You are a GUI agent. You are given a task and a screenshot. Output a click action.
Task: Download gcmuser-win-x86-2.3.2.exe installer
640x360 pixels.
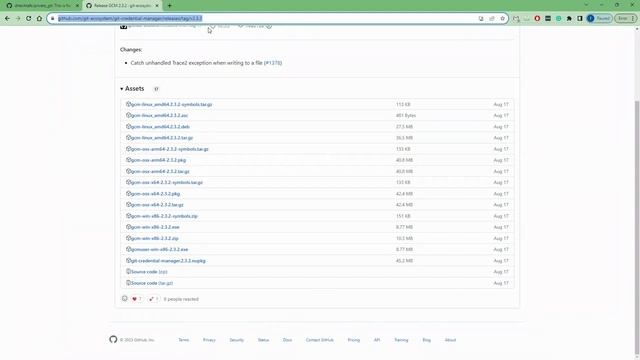(x=160, y=249)
